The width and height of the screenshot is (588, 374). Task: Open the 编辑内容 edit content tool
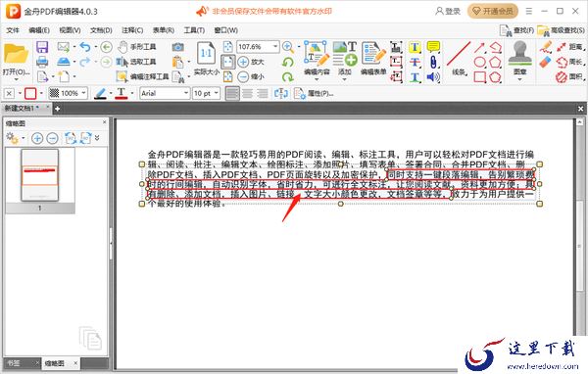point(317,59)
